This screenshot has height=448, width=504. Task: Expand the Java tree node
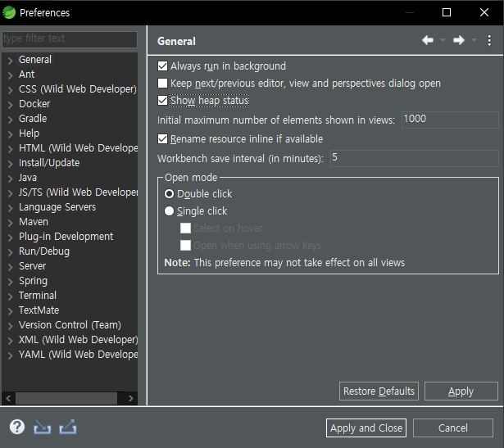[x=11, y=179]
